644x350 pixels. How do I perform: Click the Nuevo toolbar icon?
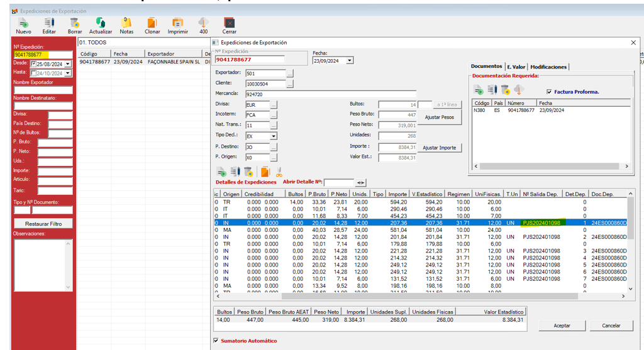[23, 23]
